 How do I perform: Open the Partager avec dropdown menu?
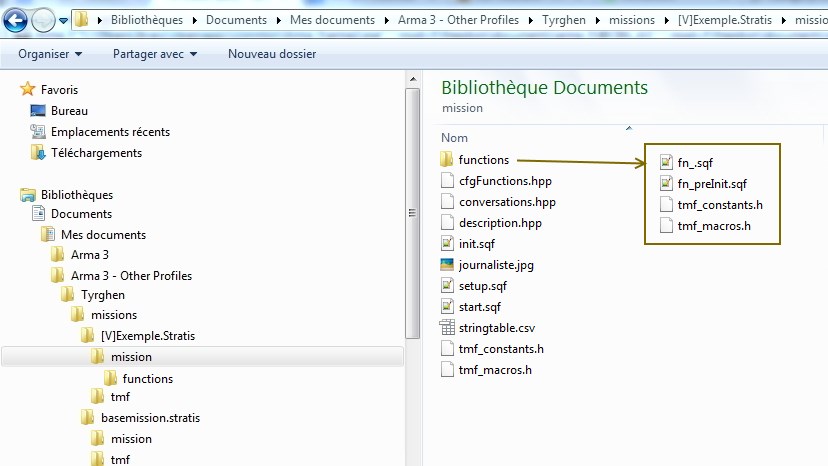(154, 54)
